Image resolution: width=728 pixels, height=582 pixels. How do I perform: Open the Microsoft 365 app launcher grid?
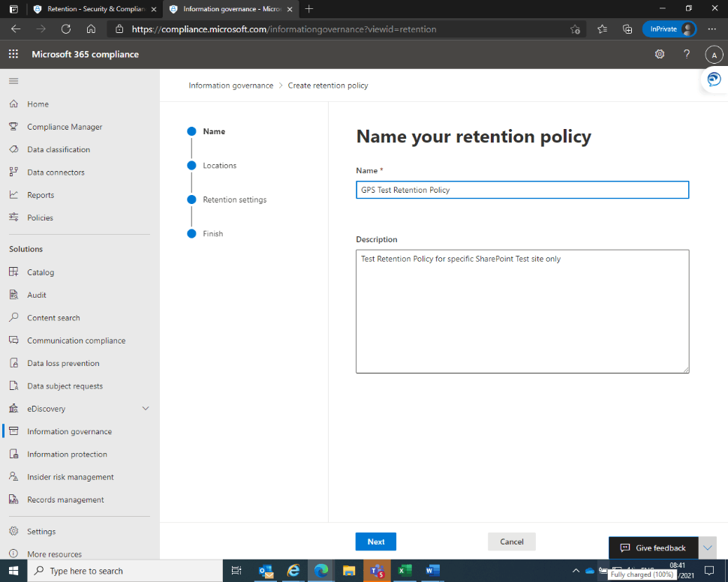click(14, 54)
